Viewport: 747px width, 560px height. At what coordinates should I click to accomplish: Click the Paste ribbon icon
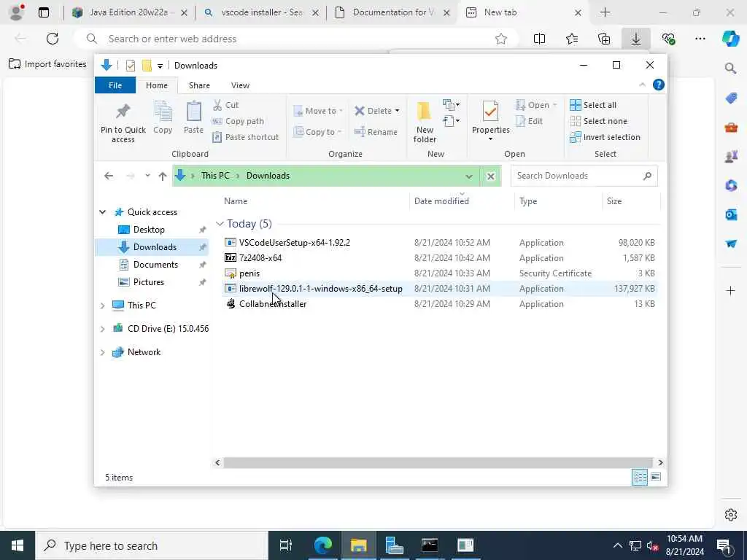coord(193,117)
